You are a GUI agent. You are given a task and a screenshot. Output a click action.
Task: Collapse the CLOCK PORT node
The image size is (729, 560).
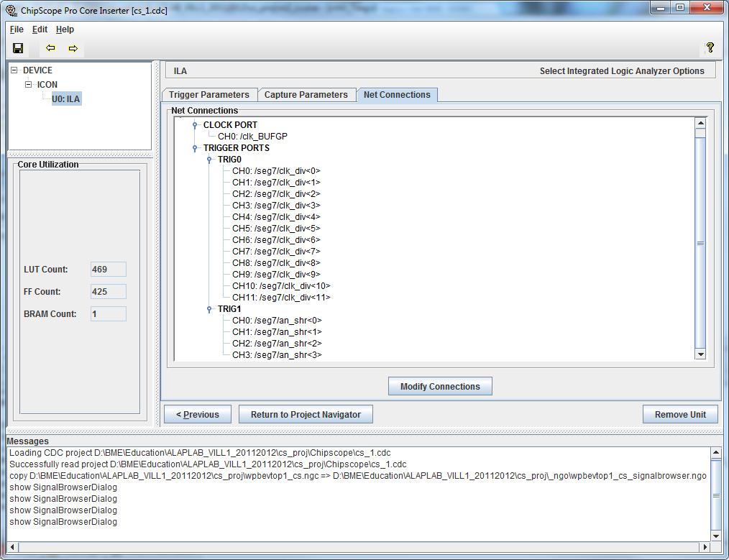pyautogui.click(x=195, y=125)
